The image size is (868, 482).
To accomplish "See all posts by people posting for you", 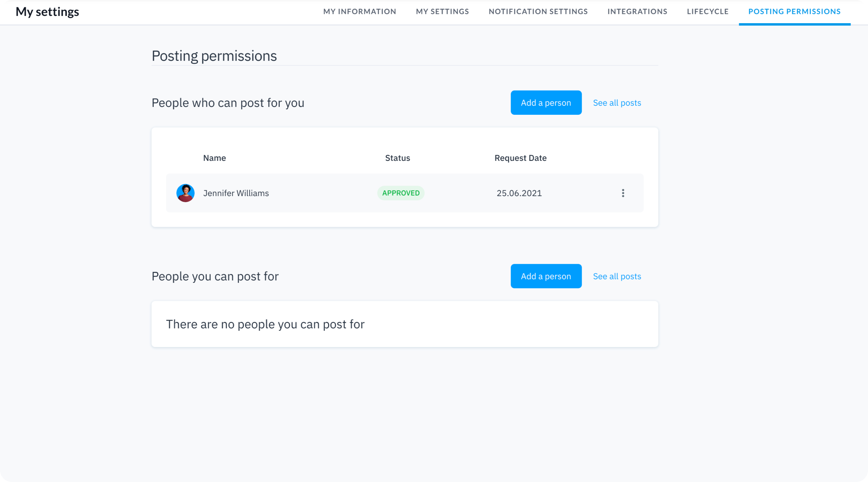I will click(x=617, y=103).
